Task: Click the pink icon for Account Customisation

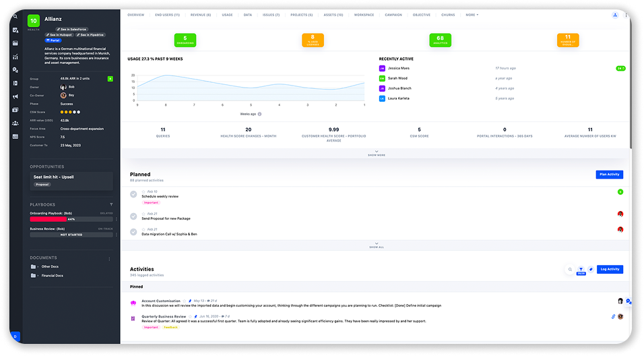Action: click(133, 303)
